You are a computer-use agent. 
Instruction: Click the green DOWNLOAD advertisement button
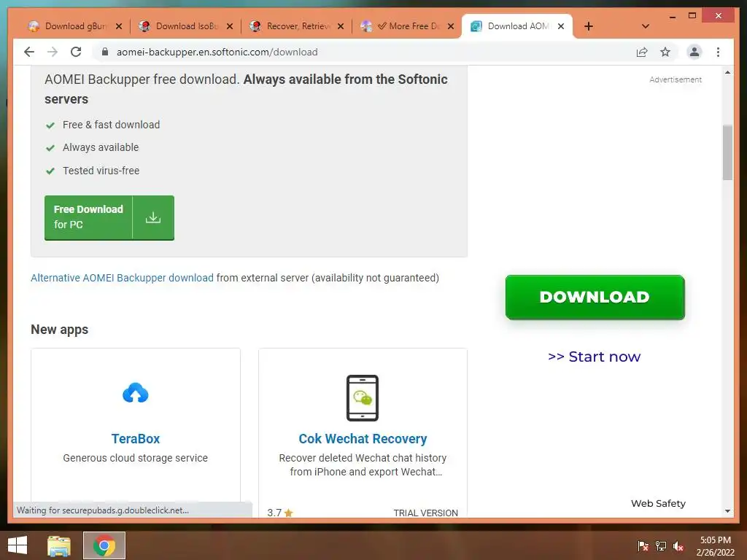(595, 297)
